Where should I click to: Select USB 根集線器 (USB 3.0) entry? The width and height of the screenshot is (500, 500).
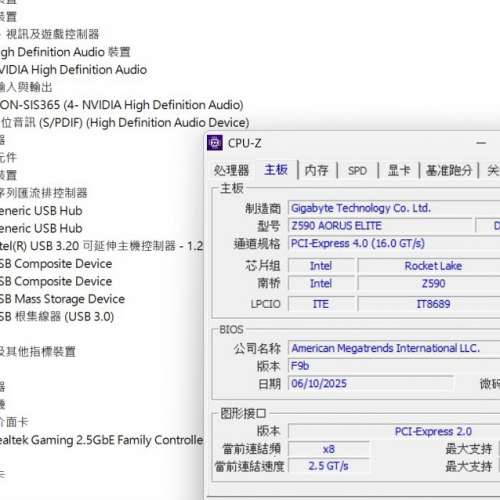[x=57, y=317]
